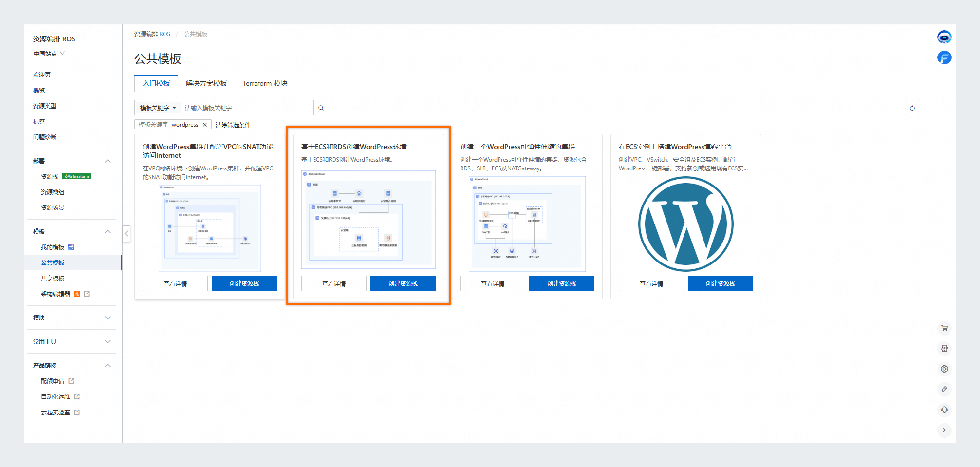
Task: Collapse the left sidebar handle
Action: 126,233
